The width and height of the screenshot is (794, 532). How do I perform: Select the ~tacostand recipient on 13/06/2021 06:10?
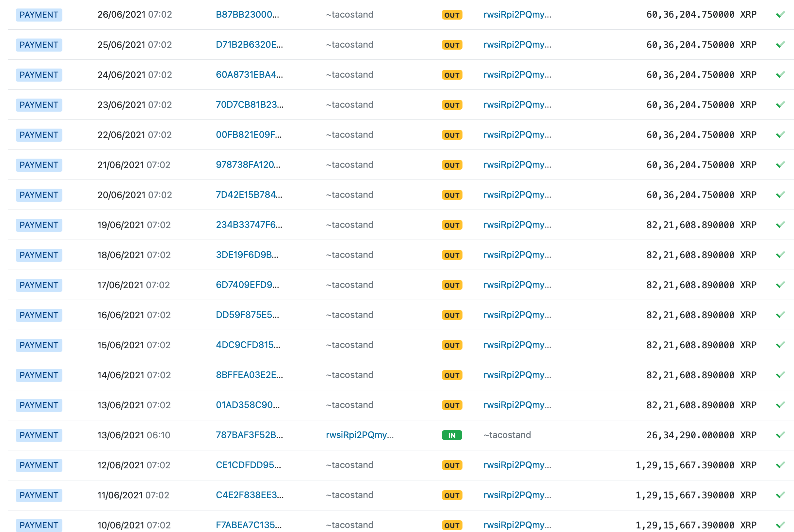(507, 435)
